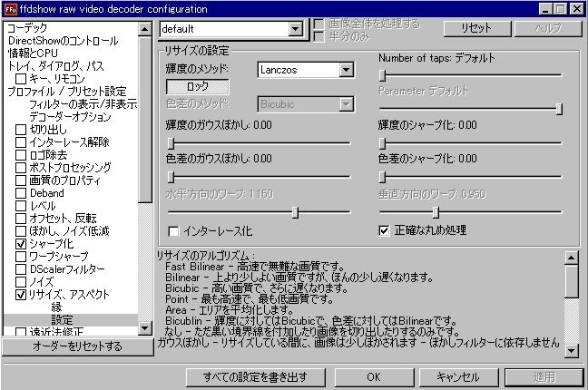Enable 切り出し filter checkbox
Viewport: 588px width, 390px height.
(21, 130)
